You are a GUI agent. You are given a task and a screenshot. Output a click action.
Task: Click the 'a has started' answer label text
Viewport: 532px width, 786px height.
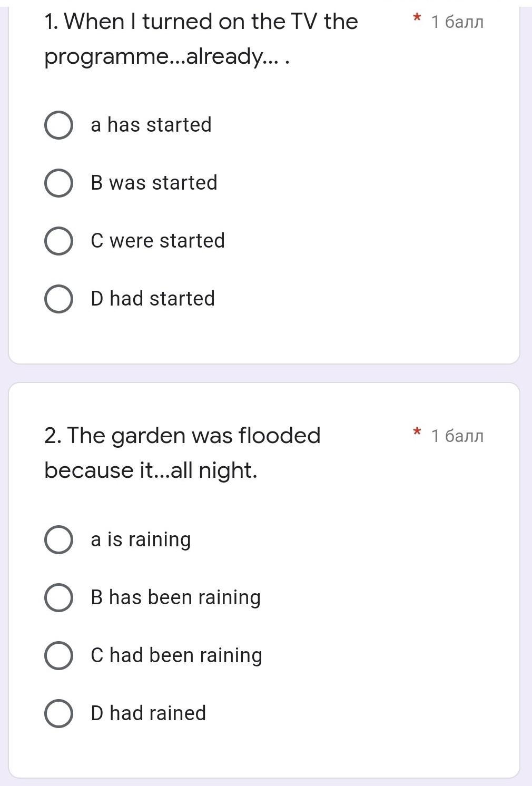coord(151,125)
